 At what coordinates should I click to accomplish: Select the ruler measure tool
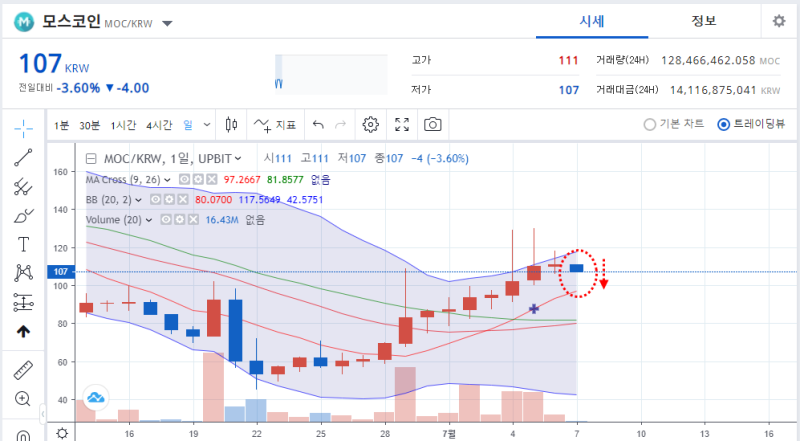[x=23, y=371]
